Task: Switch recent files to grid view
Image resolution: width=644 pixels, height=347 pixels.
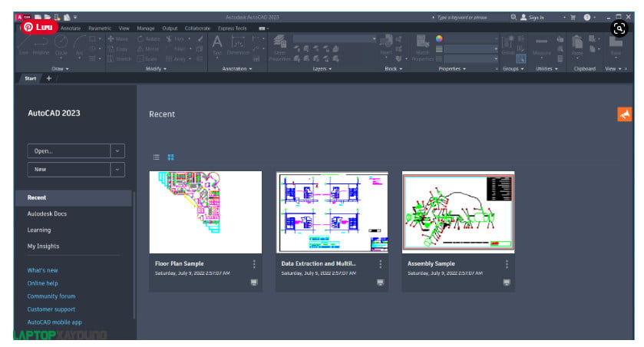Action: (171, 157)
